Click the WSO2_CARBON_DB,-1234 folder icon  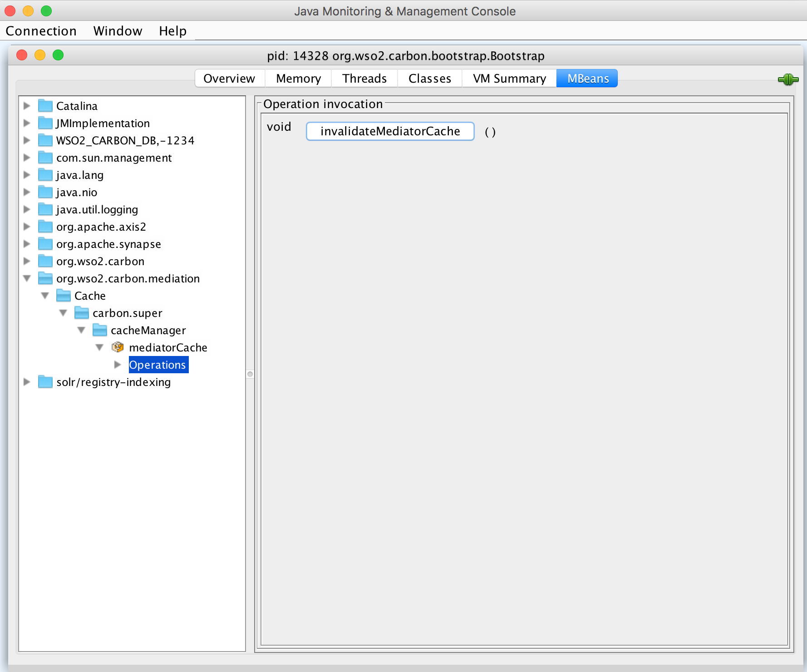pyautogui.click(x=45, y=140)
